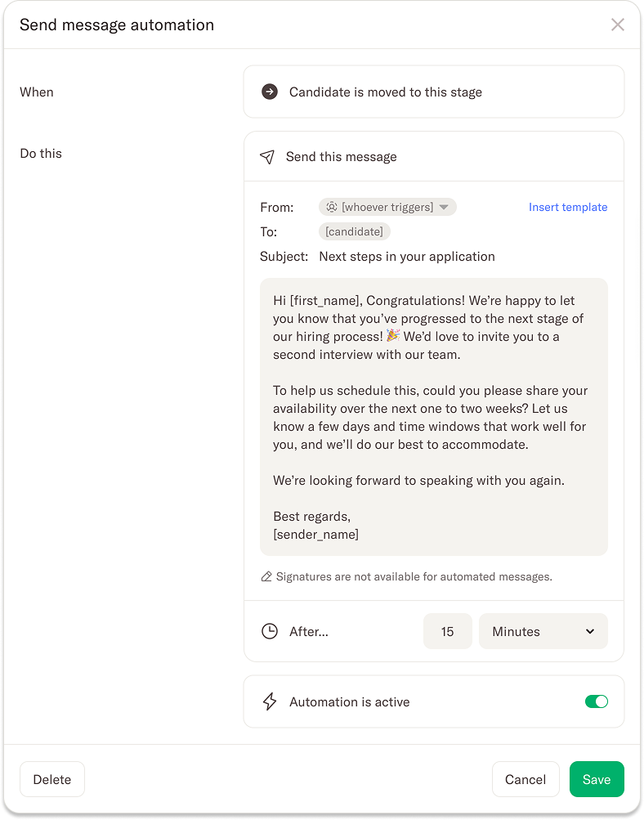Click the Delete button
The width and height of the screenshot is (644, 820).
52,779
